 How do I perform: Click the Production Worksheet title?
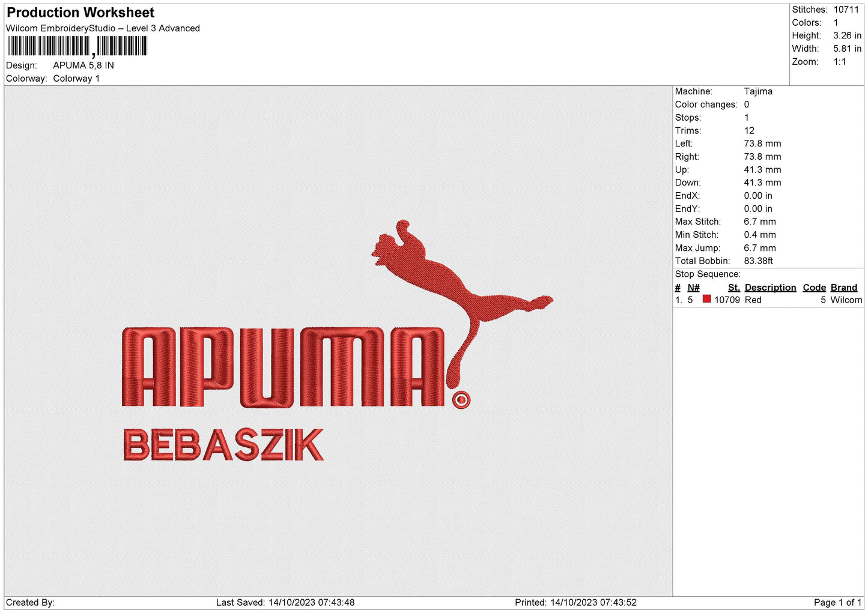pos(80,13)
